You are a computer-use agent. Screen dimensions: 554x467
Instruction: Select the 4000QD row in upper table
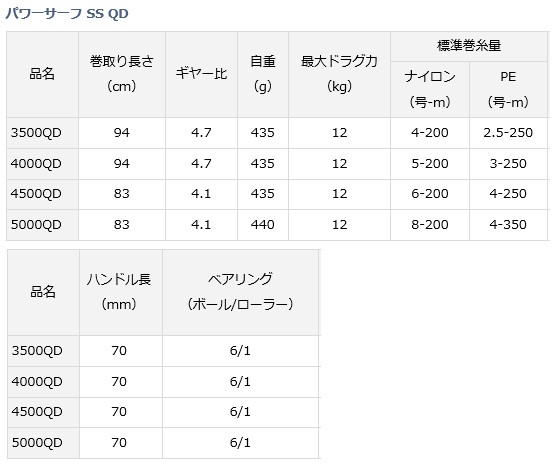(277, 164)
